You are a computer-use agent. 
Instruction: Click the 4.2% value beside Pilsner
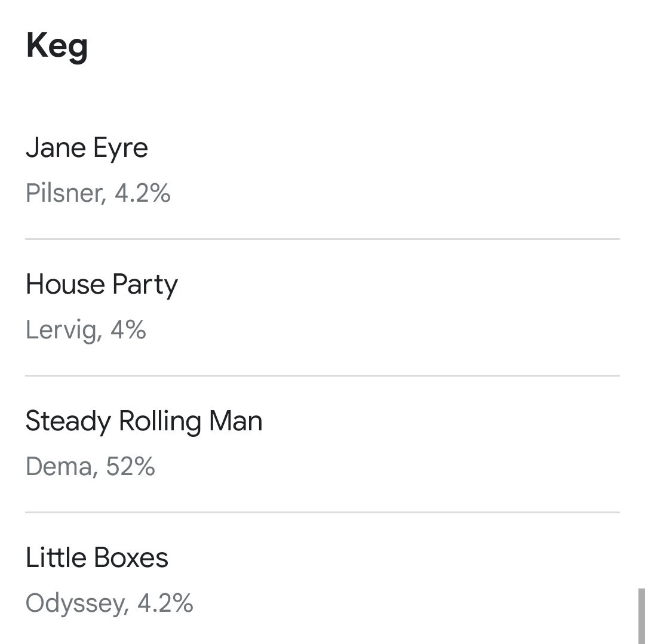tap(142, 193)
